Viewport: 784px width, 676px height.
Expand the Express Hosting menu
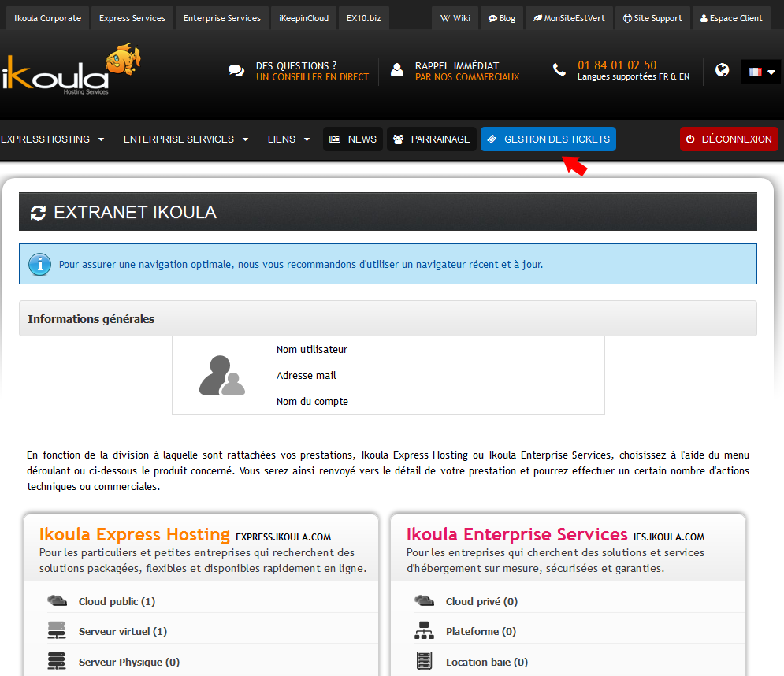[x=52, y=139]
